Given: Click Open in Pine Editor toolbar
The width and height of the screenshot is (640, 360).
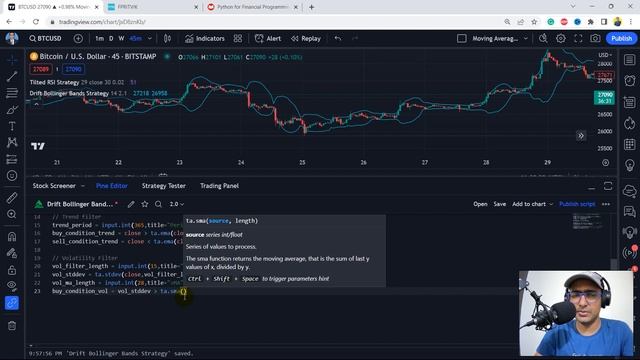Looking at the screenshot, I should [480, 204].
